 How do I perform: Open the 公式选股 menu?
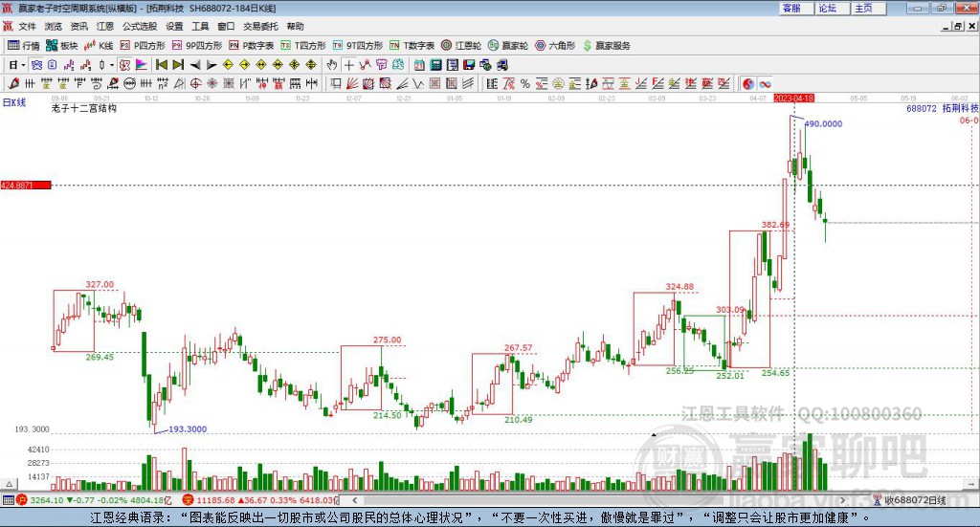point(140,26)
